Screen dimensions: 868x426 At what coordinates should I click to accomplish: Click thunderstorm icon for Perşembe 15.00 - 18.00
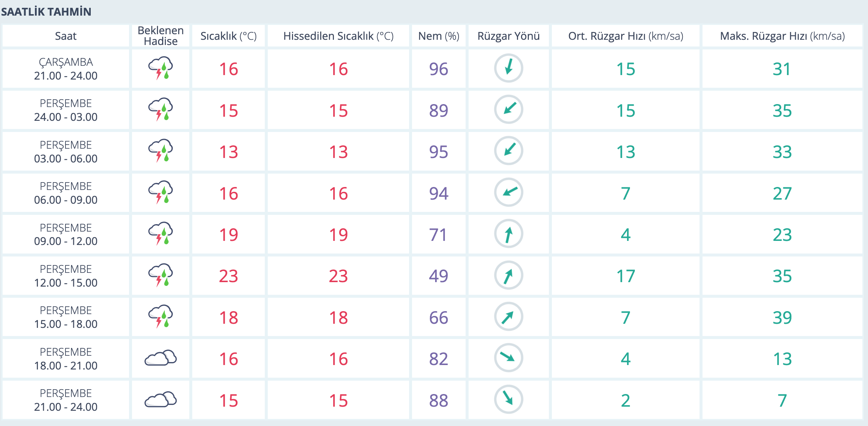pos(161,317)
